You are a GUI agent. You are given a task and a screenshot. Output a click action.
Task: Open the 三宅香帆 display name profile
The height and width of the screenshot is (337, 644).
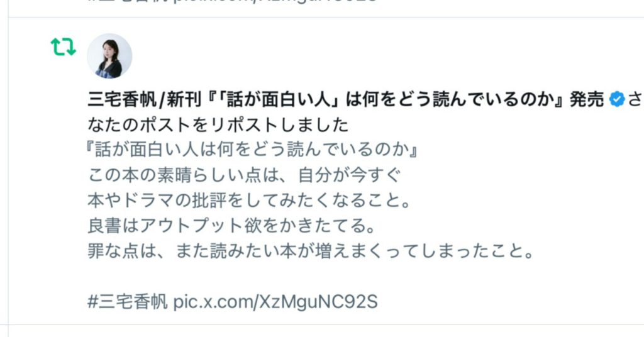[123, 99]
